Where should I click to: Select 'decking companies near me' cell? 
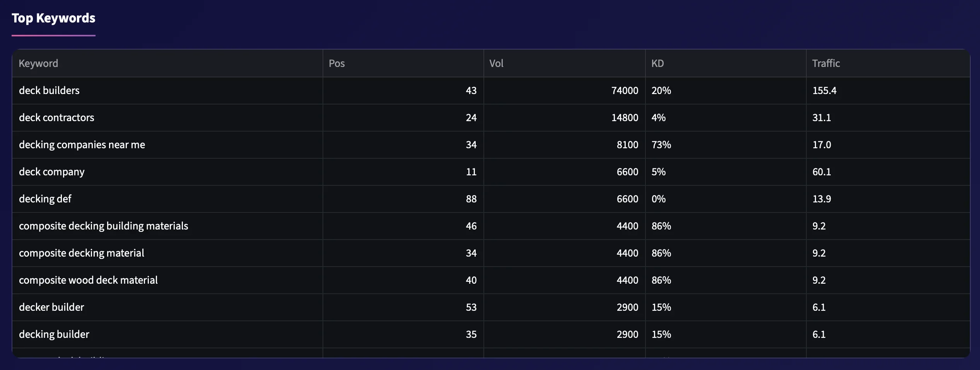click(82, 145)
